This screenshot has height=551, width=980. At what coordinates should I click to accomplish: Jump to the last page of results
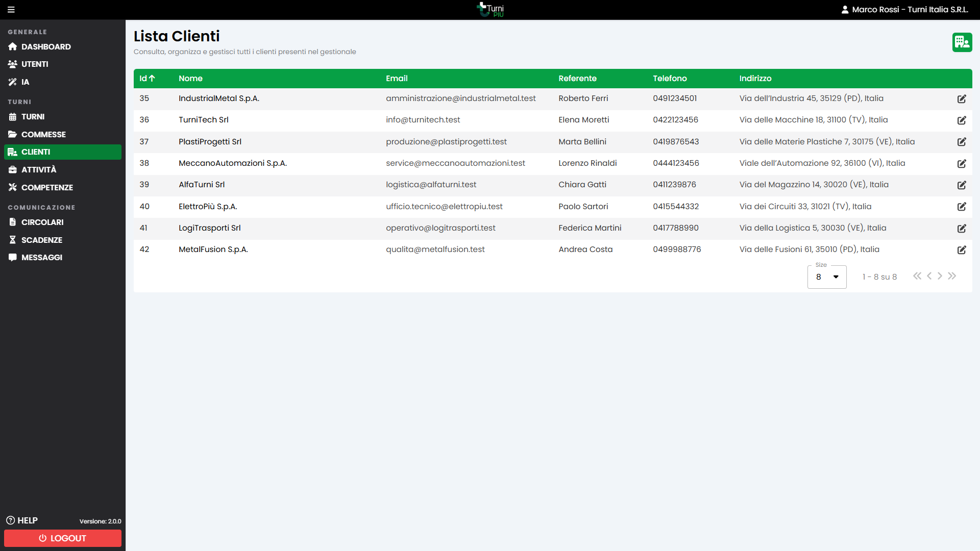pyautogui.click(x=952, y=276)
